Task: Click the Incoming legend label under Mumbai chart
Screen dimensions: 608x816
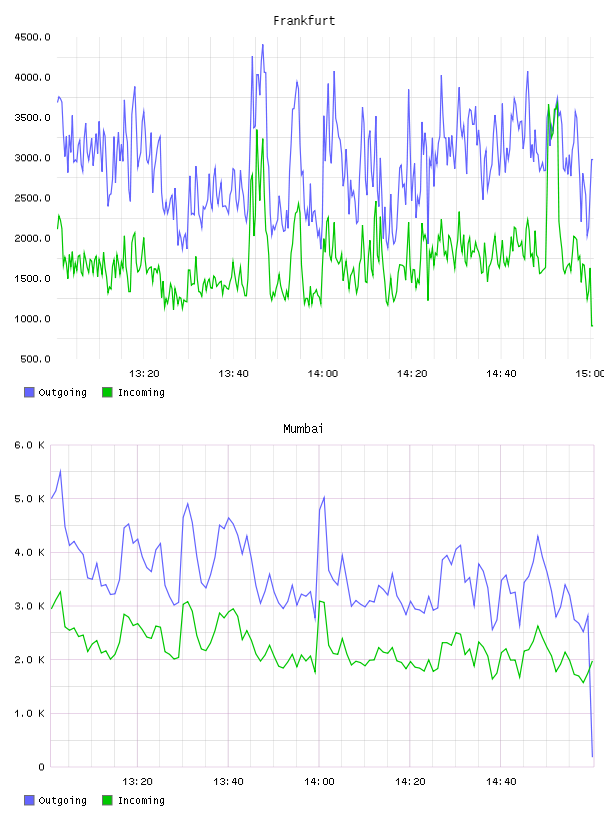Action: click(x=141, y=801)
